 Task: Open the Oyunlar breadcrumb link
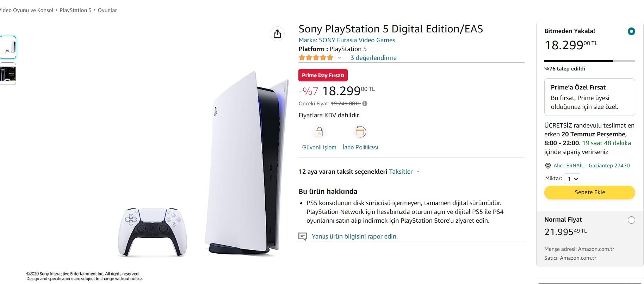click(107, 10)
